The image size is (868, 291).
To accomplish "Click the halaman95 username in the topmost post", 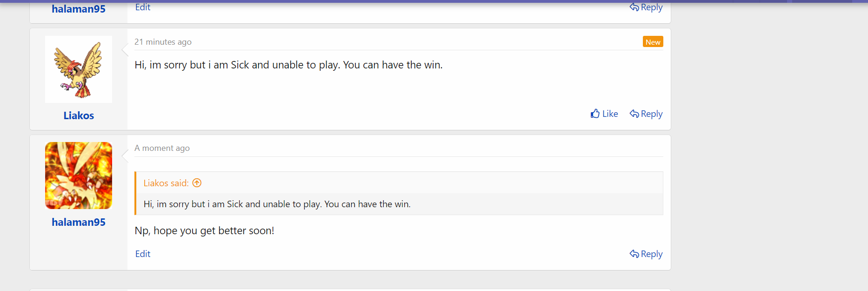I will 79,9.
